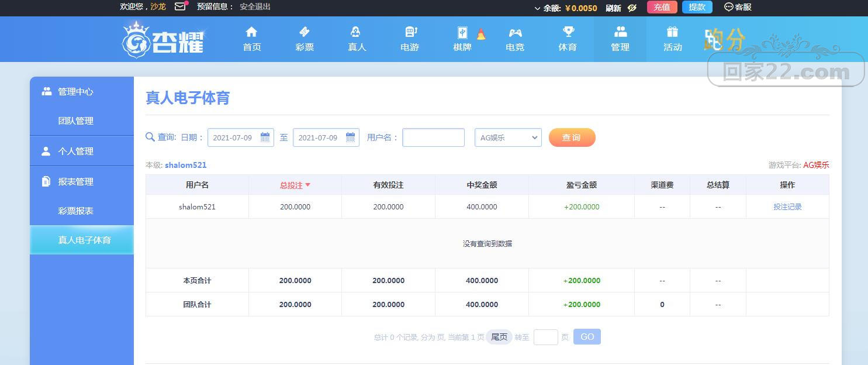The width and height of the screenshot is (868, 365).
Task: Expand the balance dropdown chevron
Action: (538, 8)
